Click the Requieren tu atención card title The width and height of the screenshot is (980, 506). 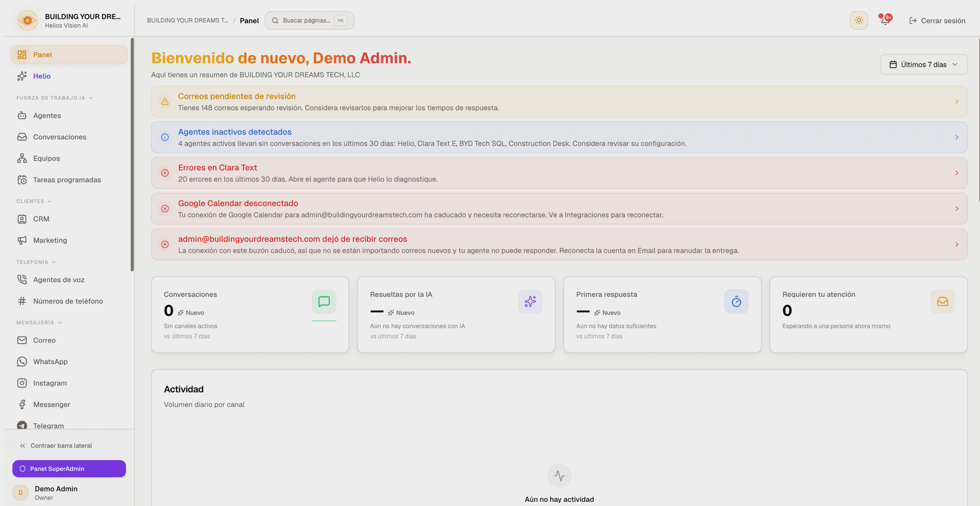click(x=819, y=294)
